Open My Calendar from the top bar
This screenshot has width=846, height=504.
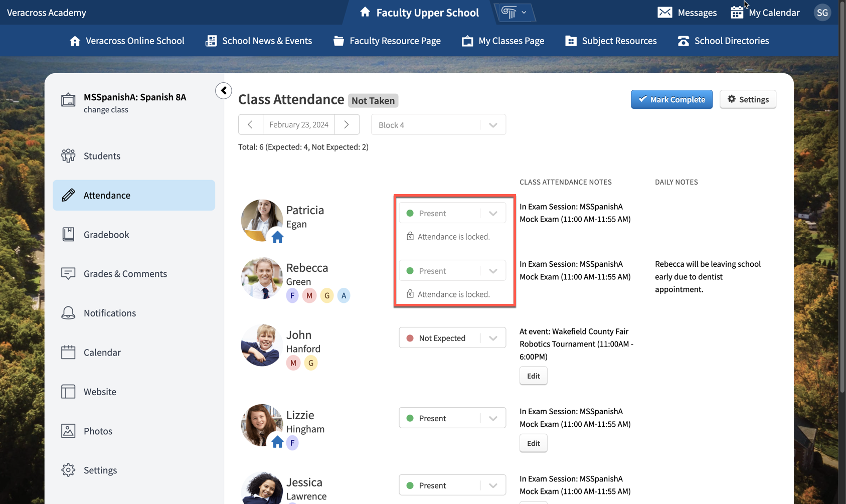(x=765, y=12)
